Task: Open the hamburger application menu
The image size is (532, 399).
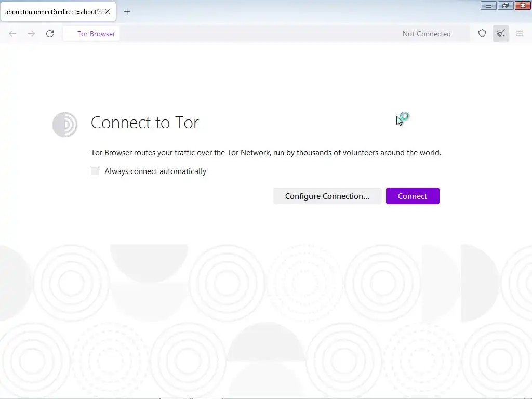Action: click(520, 33)
